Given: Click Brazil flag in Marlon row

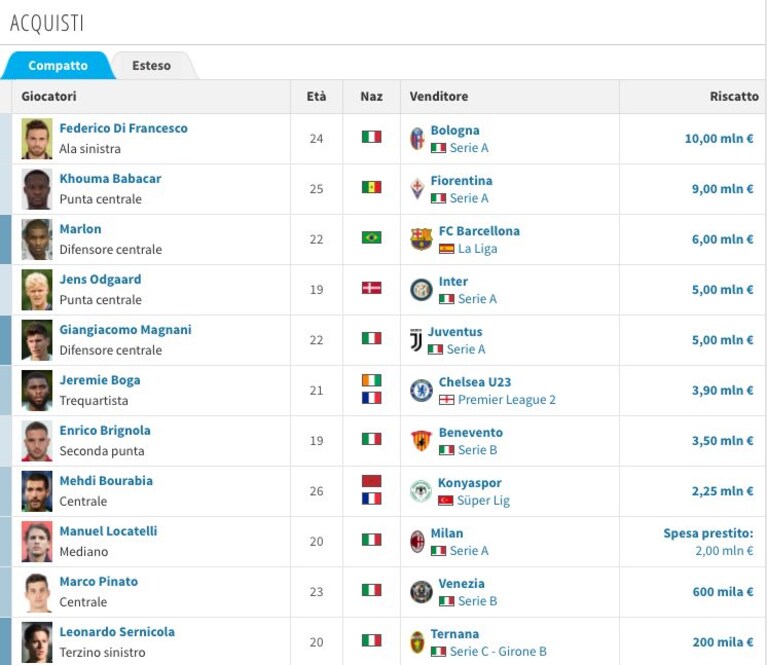Looking at the screenshot, I should (371, 237).
